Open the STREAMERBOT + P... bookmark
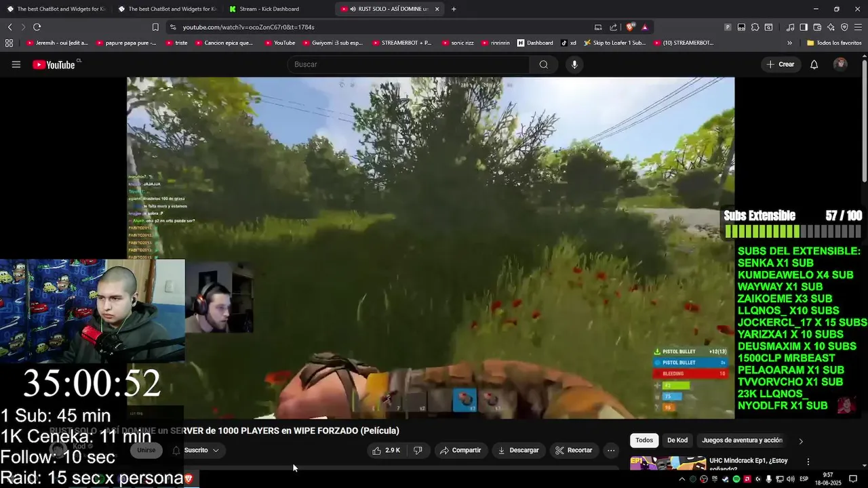868x488 pixels. [x=401, y=43]
